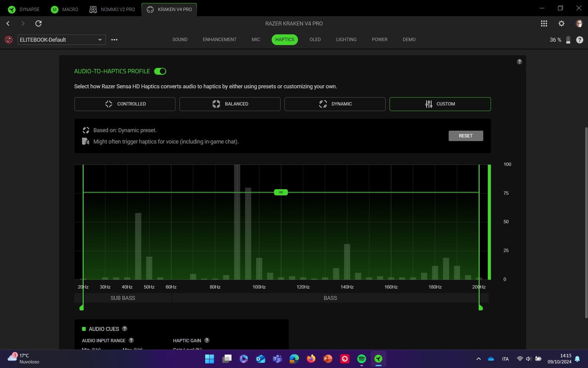
Task: Expand the ELITEBOOK-Default profile dropdown
Action: [100, 40]
